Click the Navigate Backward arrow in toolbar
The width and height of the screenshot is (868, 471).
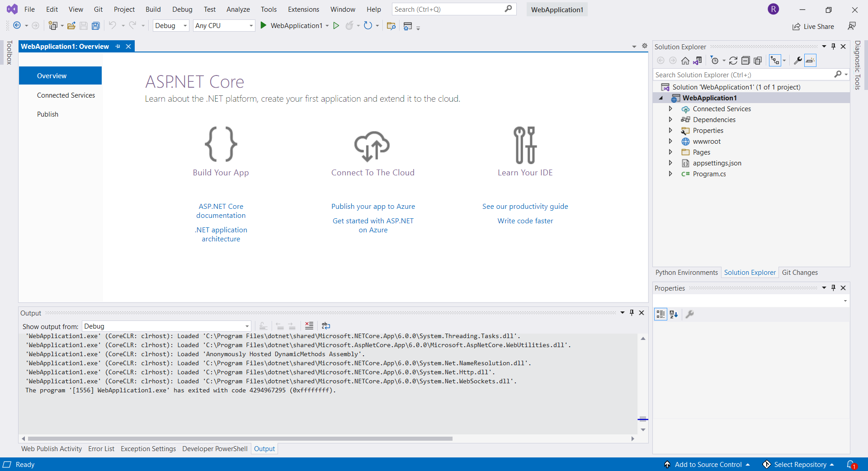click(x=17, y=26)
